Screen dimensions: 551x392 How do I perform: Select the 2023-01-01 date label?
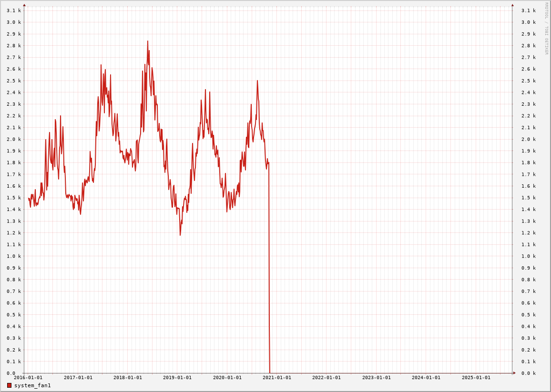coord(377,378)
